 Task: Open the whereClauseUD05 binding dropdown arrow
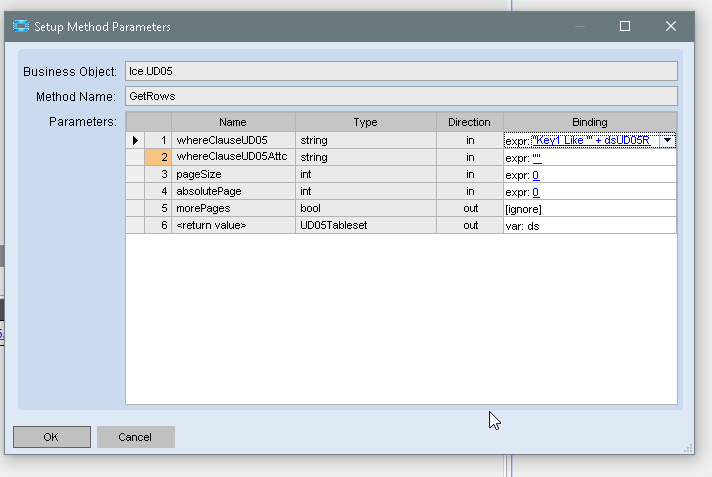coord(667,141)
